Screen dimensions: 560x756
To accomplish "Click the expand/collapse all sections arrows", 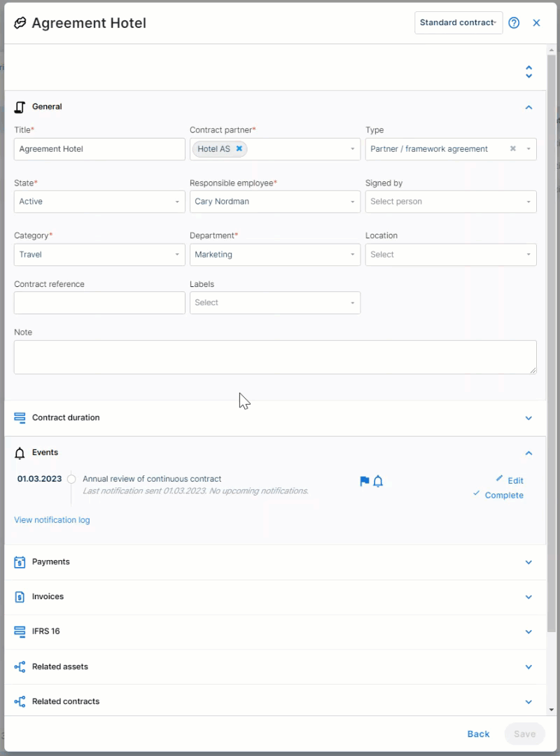I will point(528,72).
